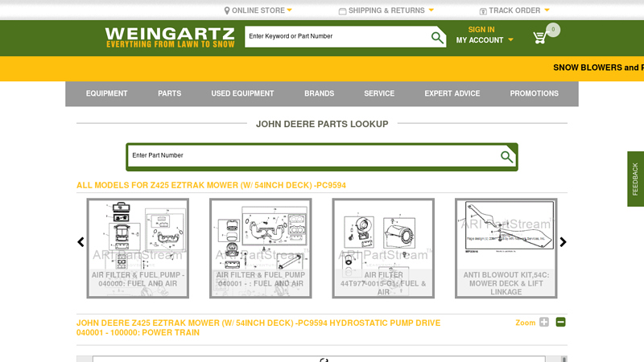Click the header search magnifier icon

coord(436,37)
